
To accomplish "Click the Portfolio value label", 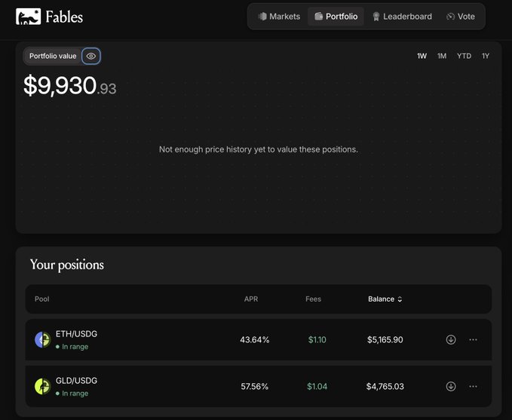I will point(53,56).
